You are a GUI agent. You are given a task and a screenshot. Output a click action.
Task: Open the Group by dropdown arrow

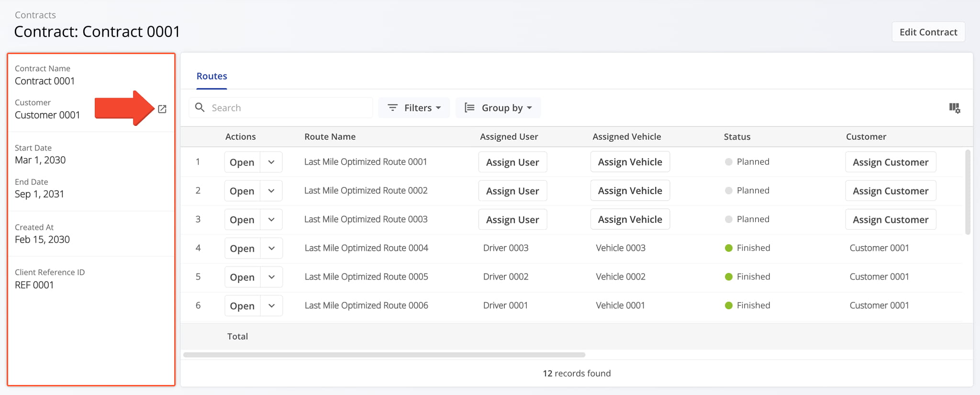pos(529,108)
